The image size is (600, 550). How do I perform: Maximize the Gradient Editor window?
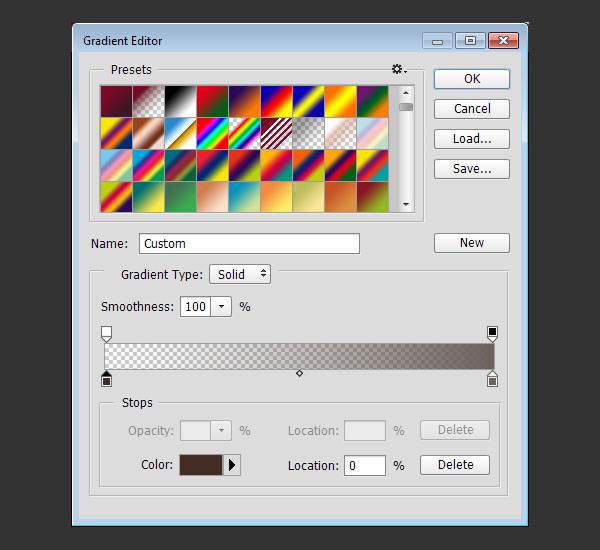470,41
